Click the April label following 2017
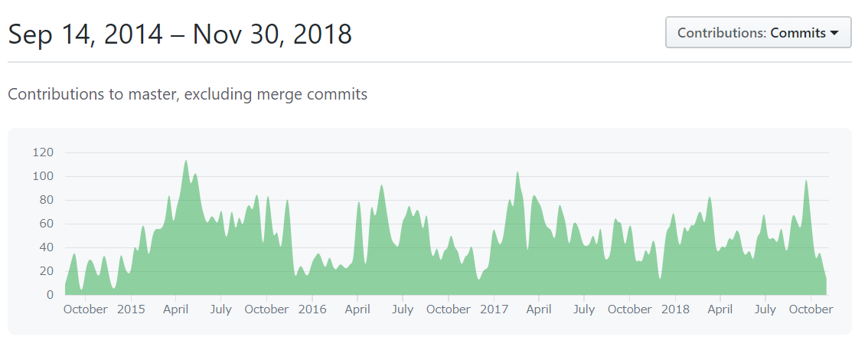Viewport: 868px width, 347px height. pyautogui.click(x=539, y=309)
